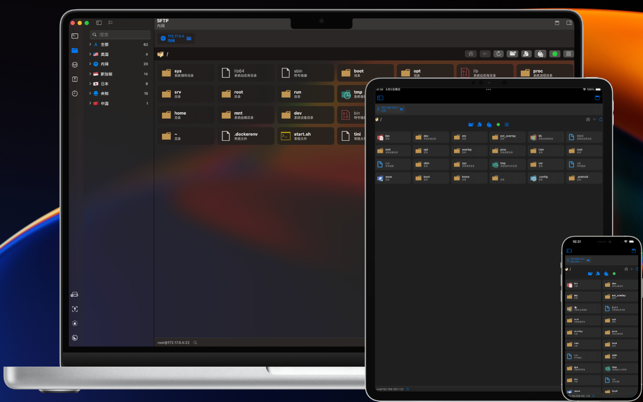The width and height of the screenshot is (643, 402).
Task: Select the 172.17.0.4 connection tab
Action: point(175,38)
